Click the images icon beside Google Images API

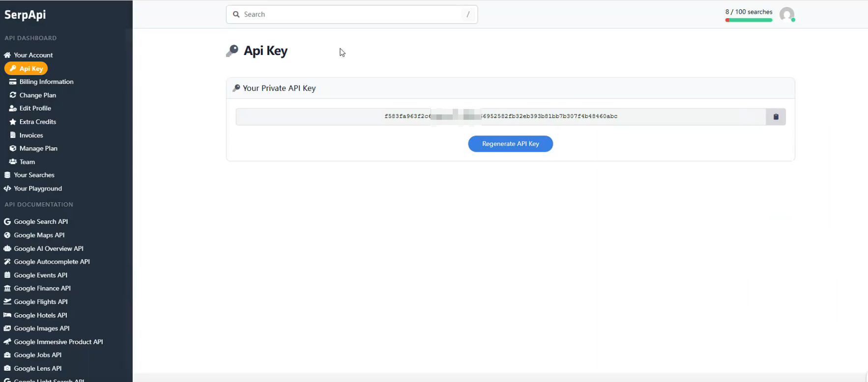7,328
